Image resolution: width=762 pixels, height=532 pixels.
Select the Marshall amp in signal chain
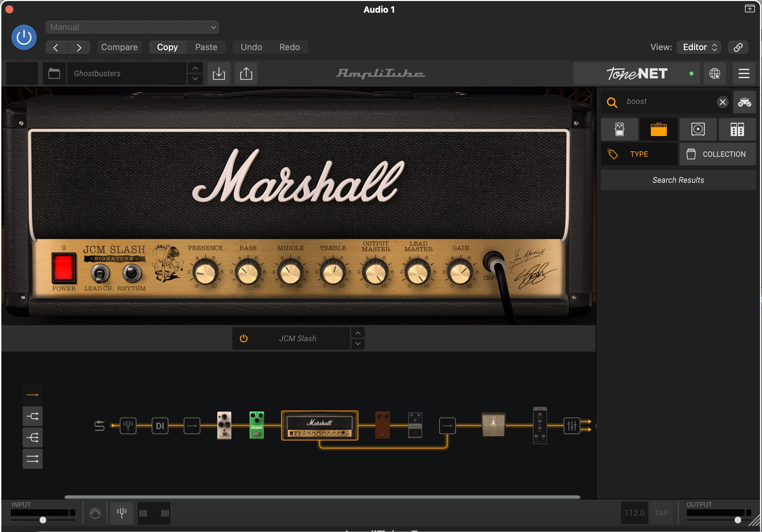coord(320,425)
